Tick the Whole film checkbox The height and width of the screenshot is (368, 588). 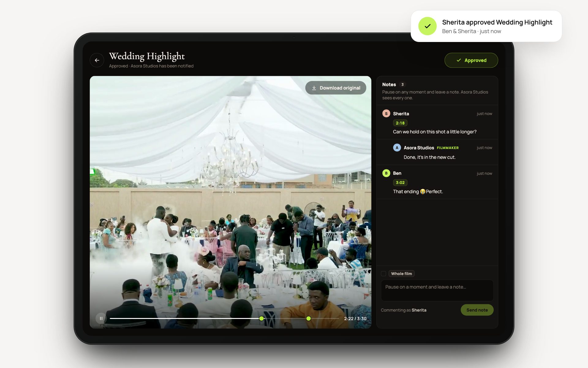coord(383,274)
